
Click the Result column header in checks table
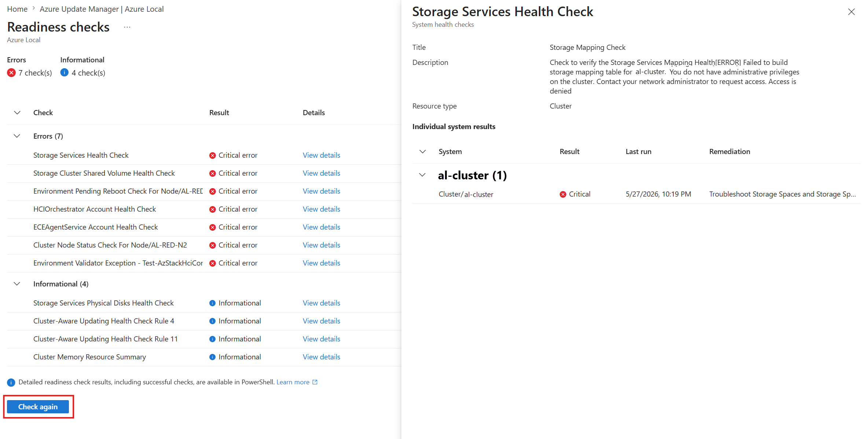pyautogui.click(x=219, y=113)
